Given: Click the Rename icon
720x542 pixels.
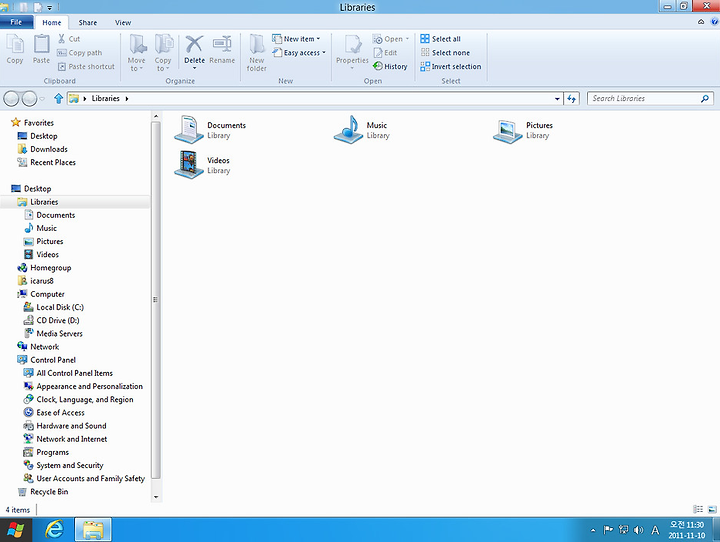Looking at the screenshot, I should pos(222,45).
